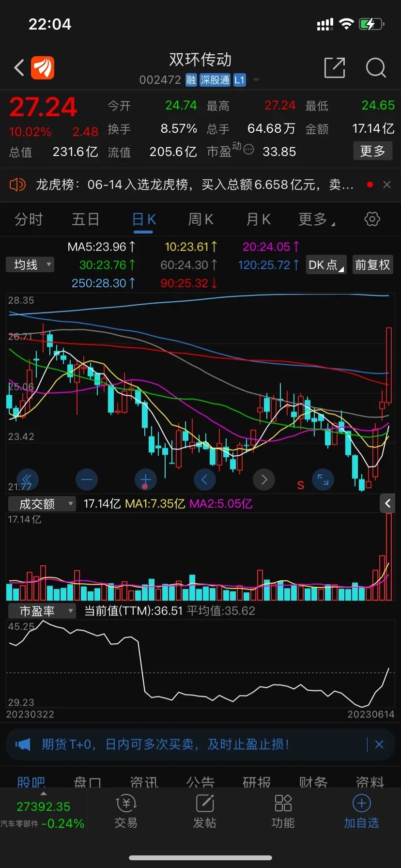Open the 均线 indicator dropdown
401x868 pixels.
pyautogui.click(x=30, y=264)
